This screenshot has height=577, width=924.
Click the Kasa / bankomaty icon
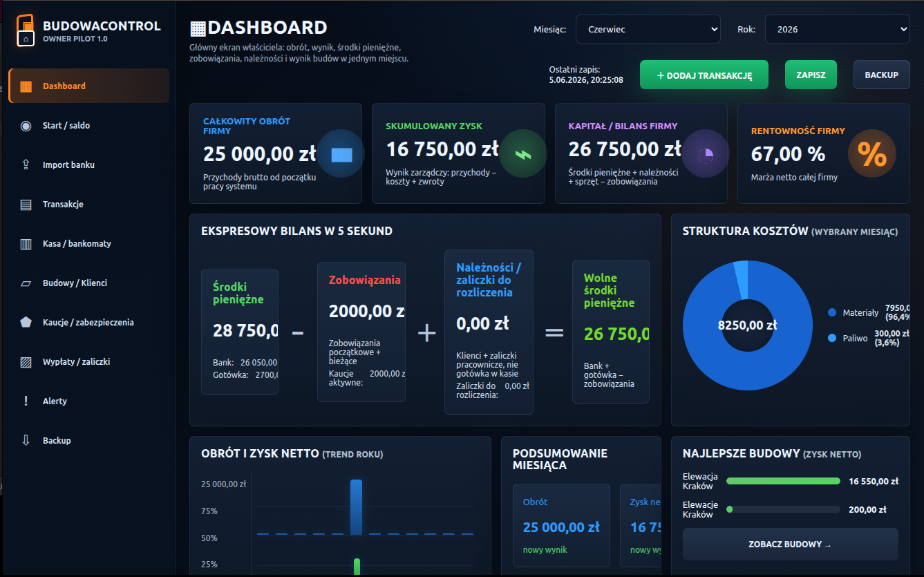[x=26, y=244]
